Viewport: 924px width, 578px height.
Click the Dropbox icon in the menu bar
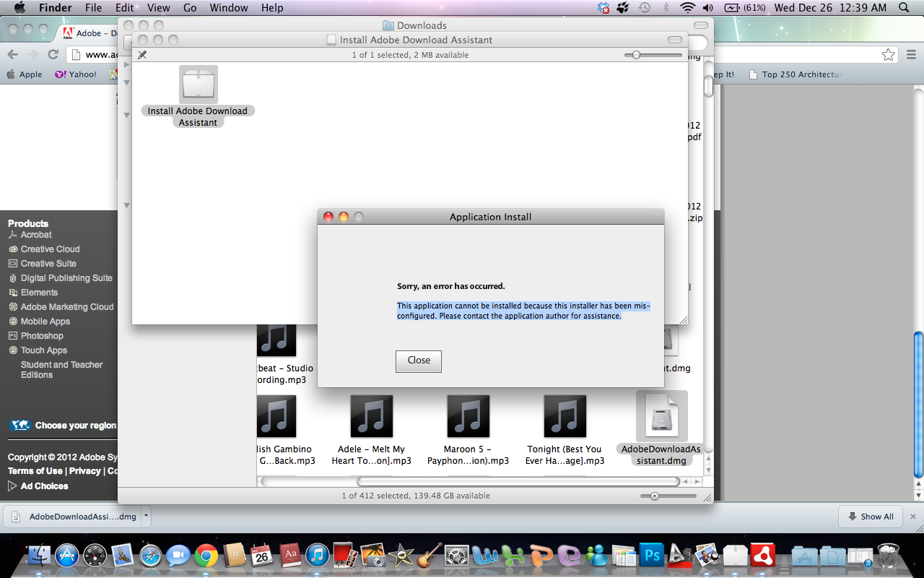pos(603,8)
